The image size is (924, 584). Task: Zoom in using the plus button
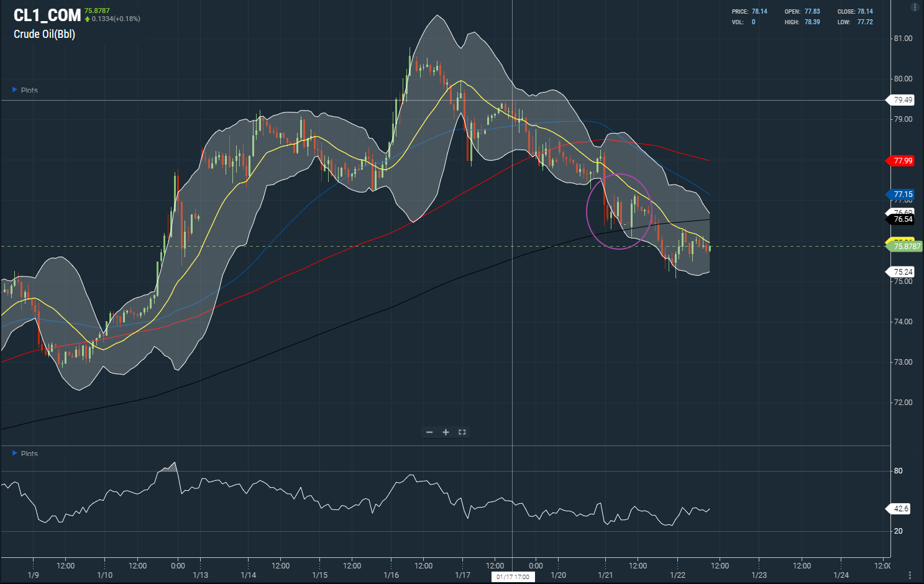click(x=446, y=432)
